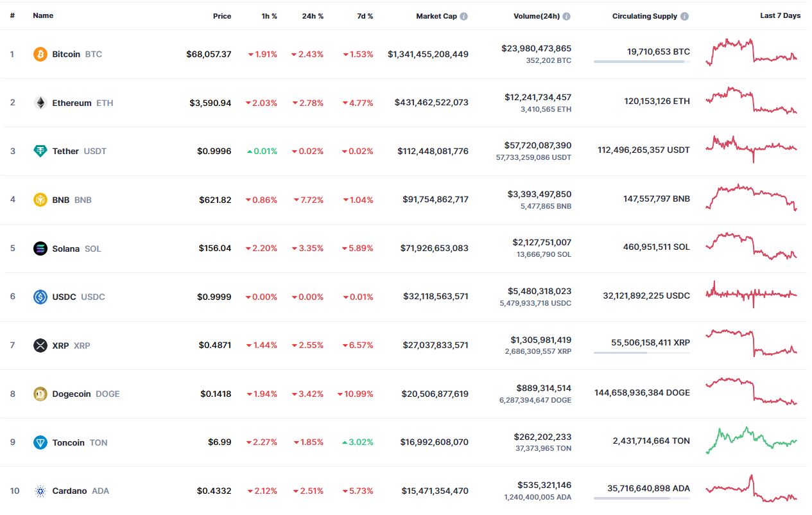Sort by the 24h % column header
This screenshot has height=515, width=812.
312,16
